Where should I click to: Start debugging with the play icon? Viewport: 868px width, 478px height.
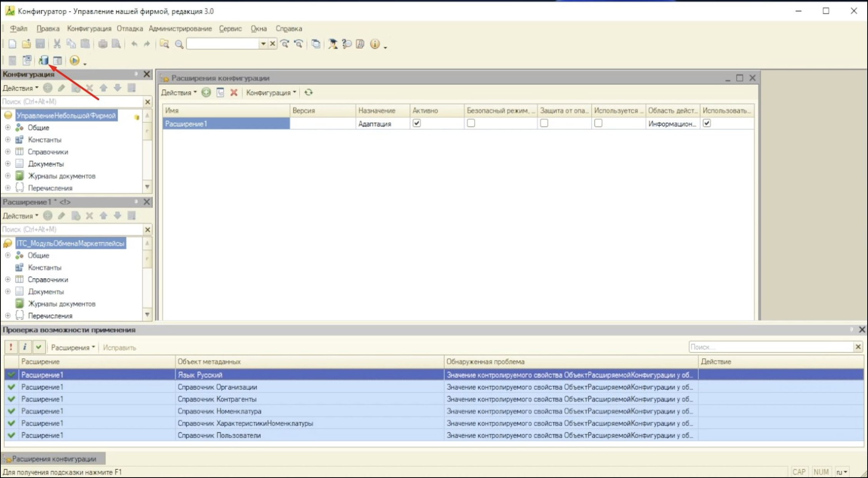tap(75, 60)
